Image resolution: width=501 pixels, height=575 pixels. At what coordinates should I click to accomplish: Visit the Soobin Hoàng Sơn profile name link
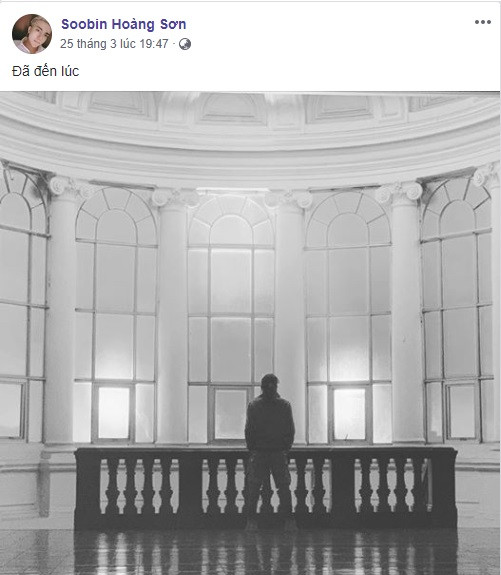[x=124, y=24]
